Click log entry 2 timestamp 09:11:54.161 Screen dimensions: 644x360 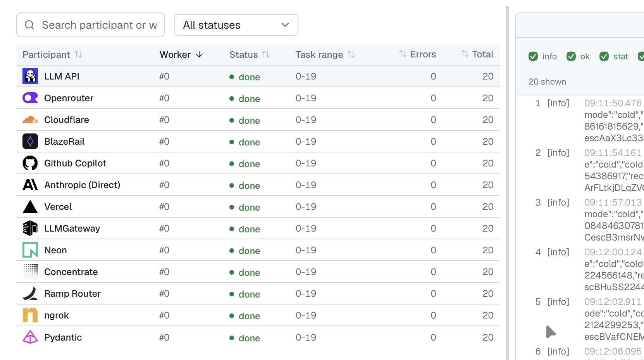(x=613, y=153)
